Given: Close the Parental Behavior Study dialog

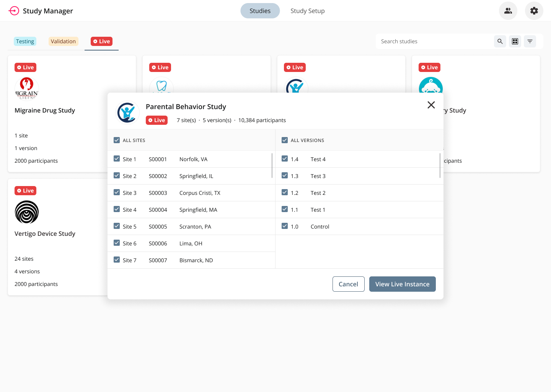Looking at the screenshot, I should (431, 105).
